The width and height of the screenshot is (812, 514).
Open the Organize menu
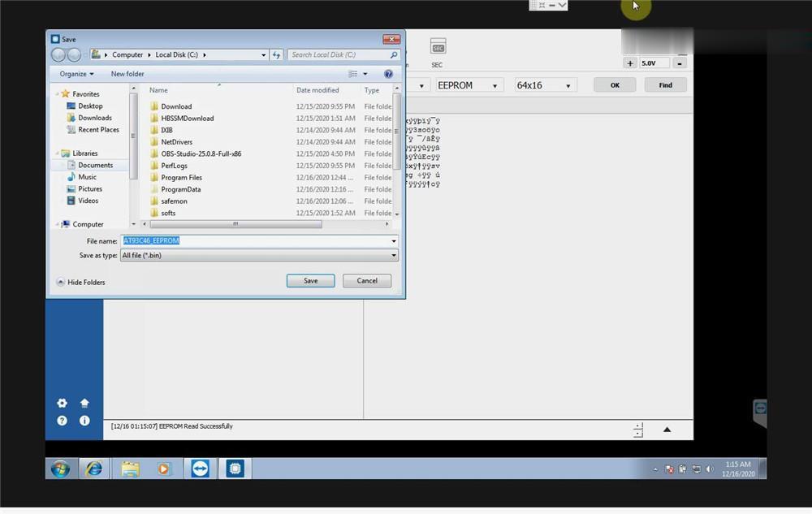point(76,74)
